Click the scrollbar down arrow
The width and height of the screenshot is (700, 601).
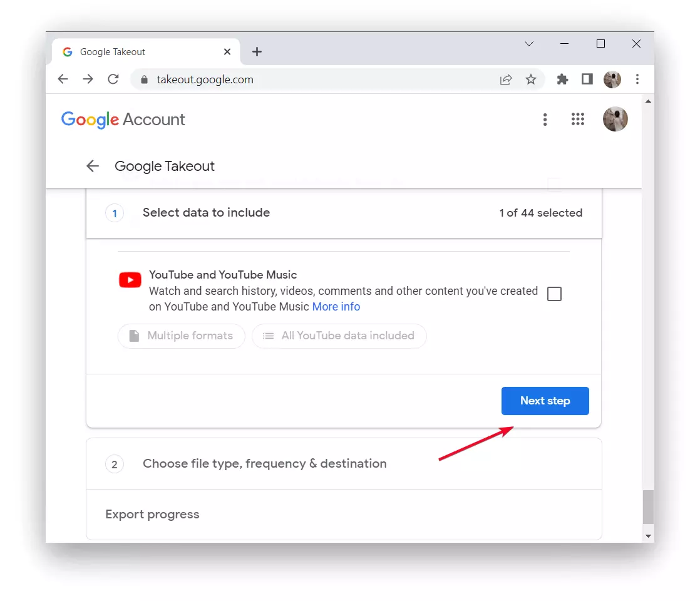pos(648,536)
